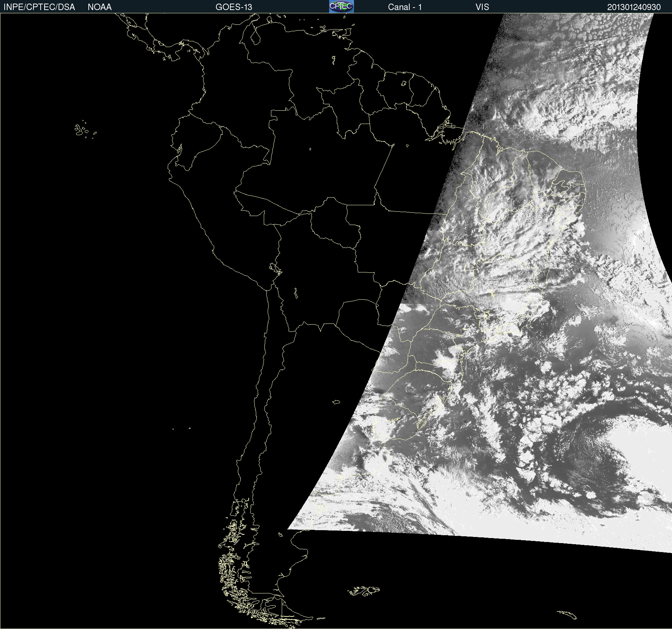Select the GOES-13 satellite label

[234, 7]
